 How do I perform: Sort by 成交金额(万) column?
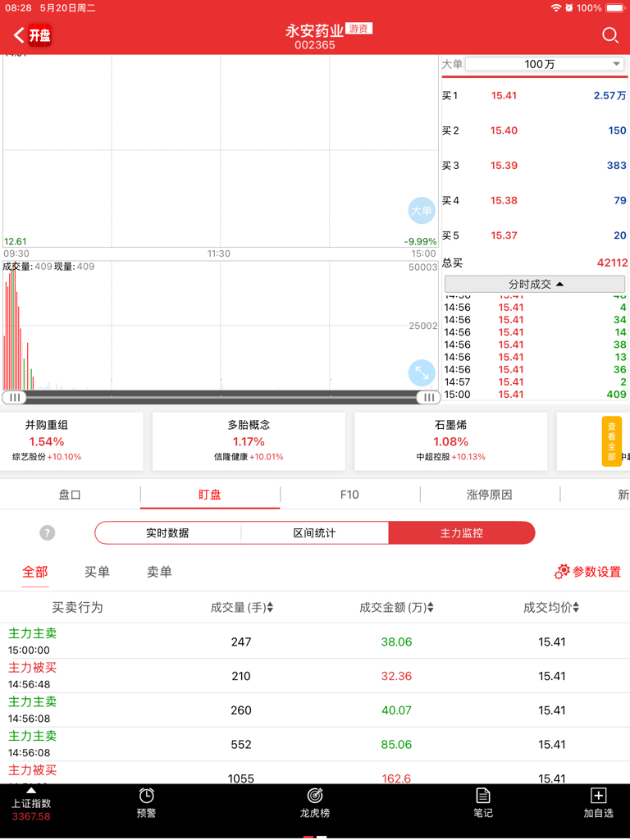point(396,607)
